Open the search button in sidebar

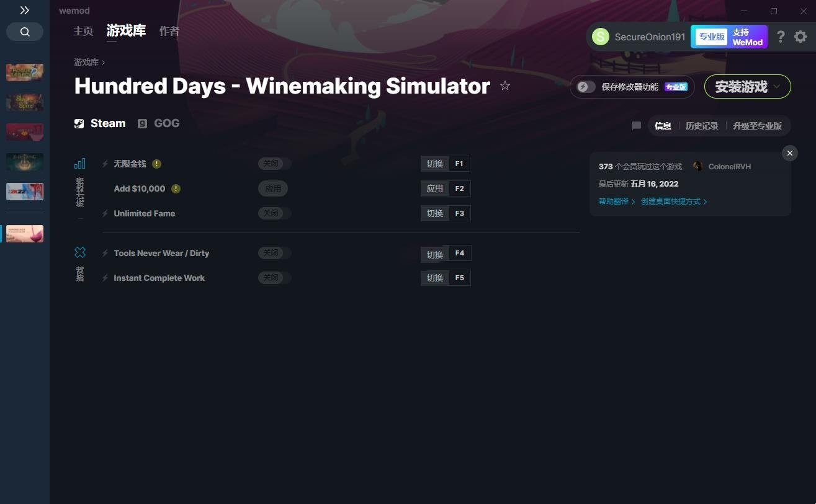25,32
